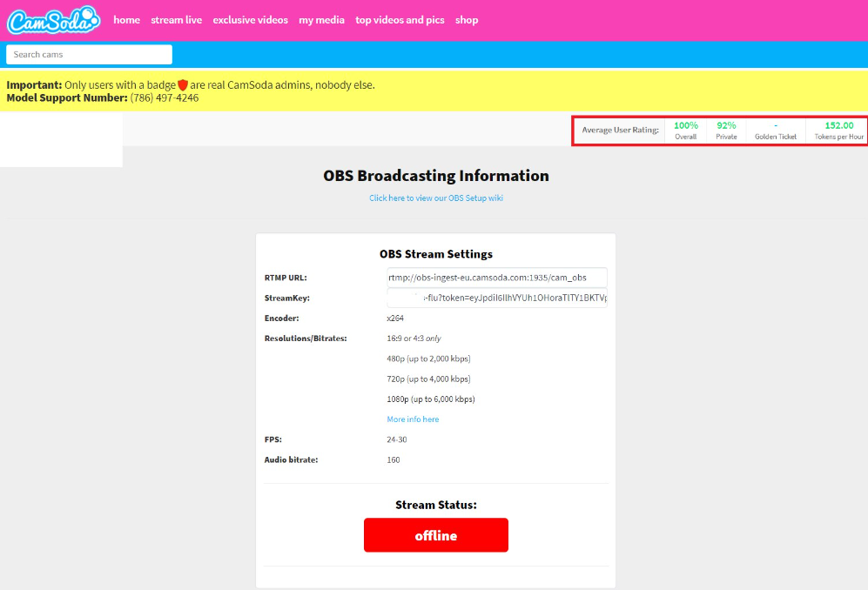Click the FPS label
This screenshot has width=868, height=590.
(273, 439)
